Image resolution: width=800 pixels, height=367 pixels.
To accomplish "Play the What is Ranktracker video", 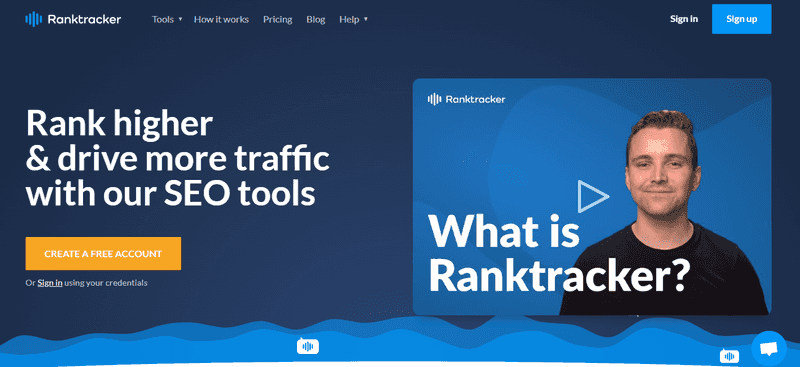I will coord(593,197).
